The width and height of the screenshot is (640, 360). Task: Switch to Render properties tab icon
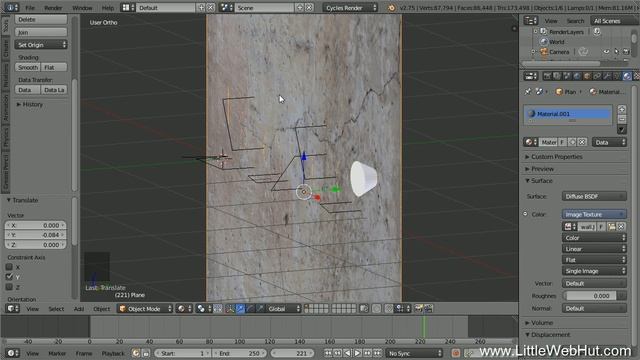[547, 76]
